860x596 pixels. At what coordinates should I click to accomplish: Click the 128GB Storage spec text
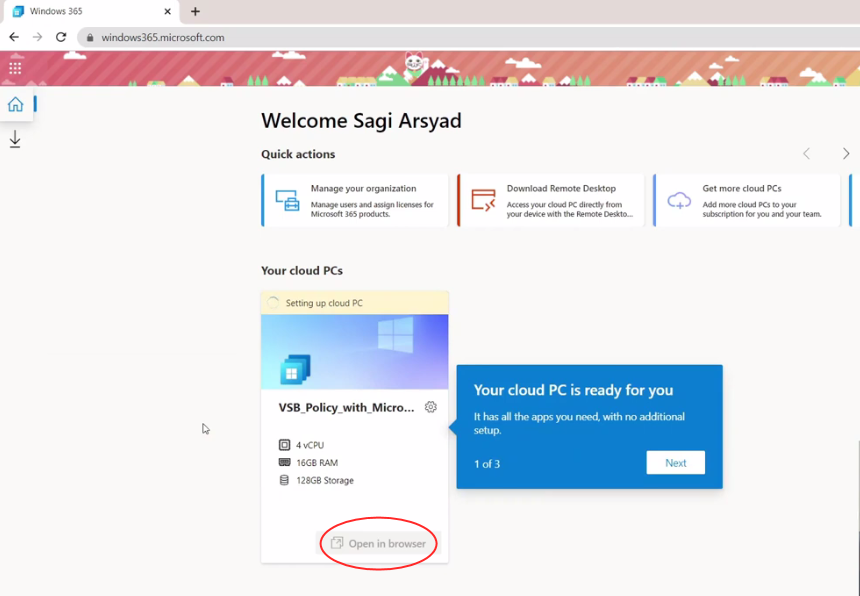click(x=325, y=480)
